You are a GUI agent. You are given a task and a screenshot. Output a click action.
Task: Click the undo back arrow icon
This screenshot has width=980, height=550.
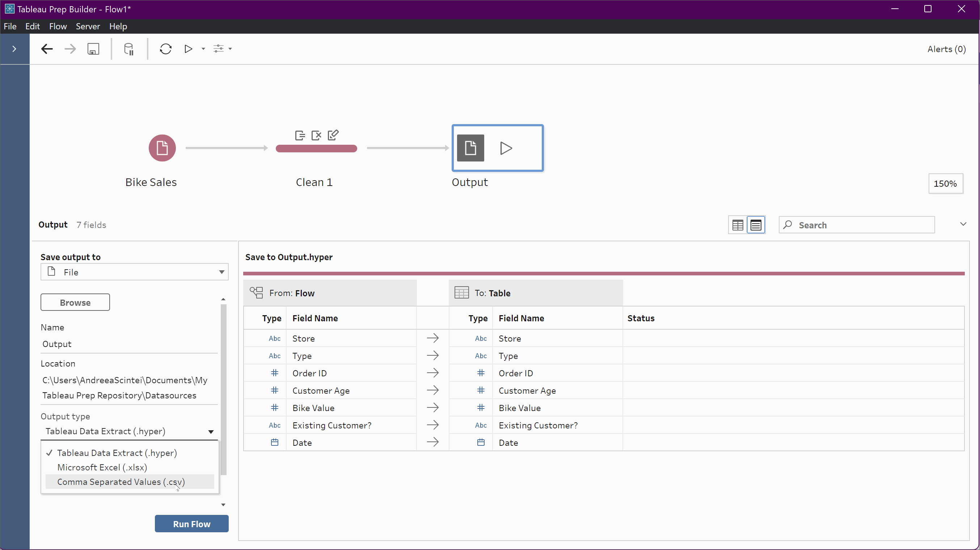click(x=47, y=49)
